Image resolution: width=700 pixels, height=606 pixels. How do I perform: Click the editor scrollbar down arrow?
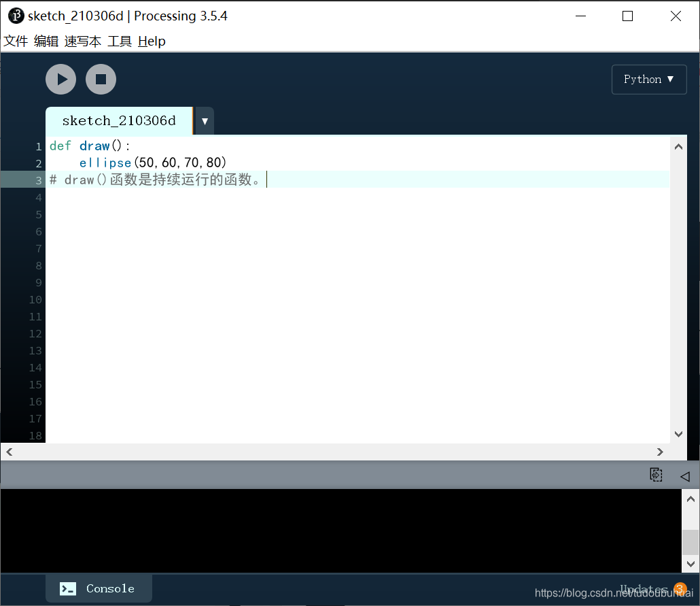click(678, 434)
